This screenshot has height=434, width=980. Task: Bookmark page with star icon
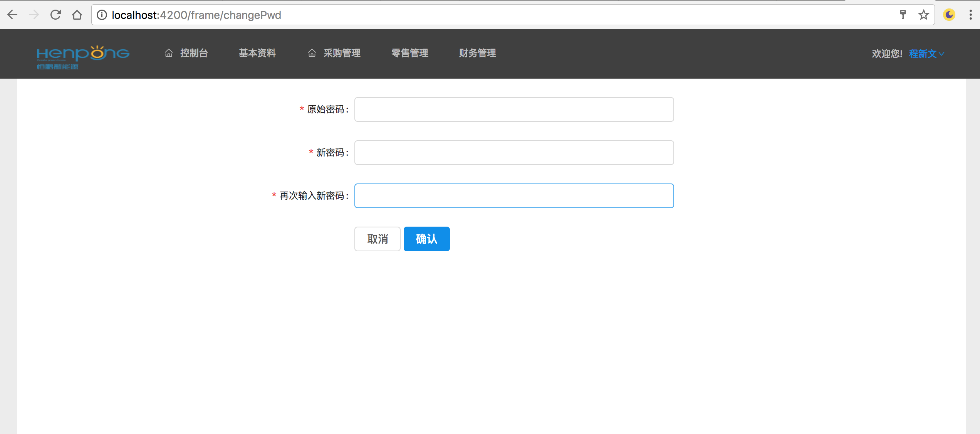pyautogui.click(x=923, y=15)
